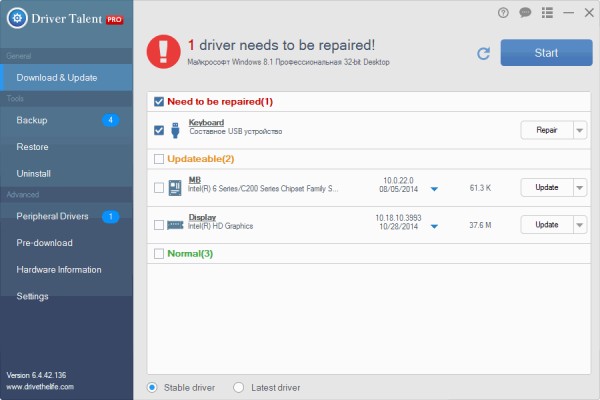Click the Updateable(2) heading
Viewport: 600px width, 400px height.
[x=201, y=159]
